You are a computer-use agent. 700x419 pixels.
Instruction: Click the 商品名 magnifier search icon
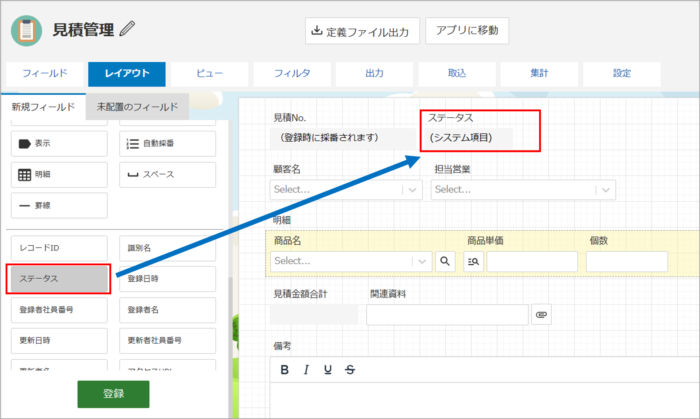(445, 261)
